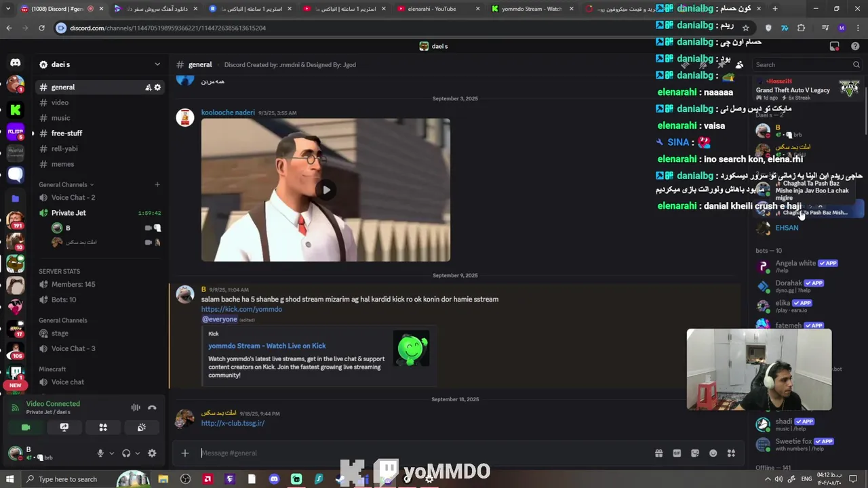Open Discord help question icon

click(855, 46)
